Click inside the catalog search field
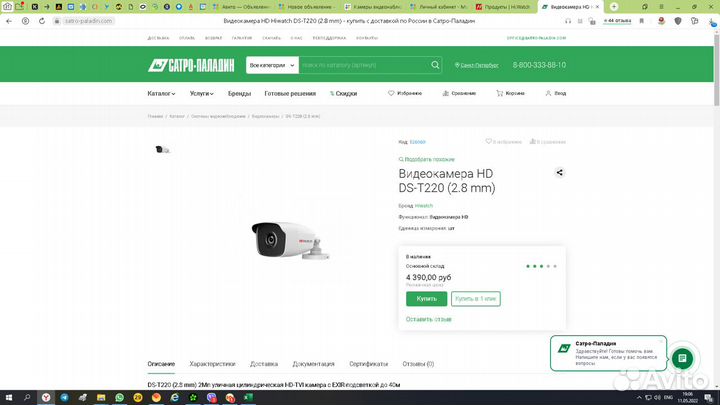 pyautogui.click(x=364, y=65)
